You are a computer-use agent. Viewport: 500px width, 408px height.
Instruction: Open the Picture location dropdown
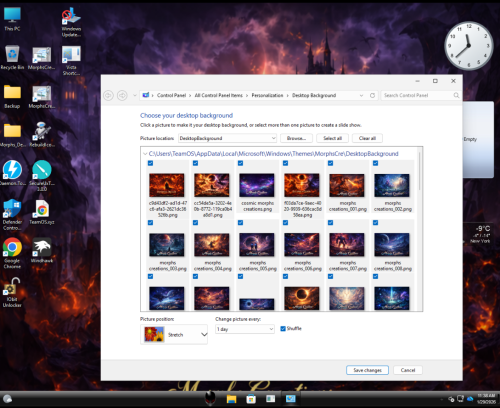click(227, 138)
